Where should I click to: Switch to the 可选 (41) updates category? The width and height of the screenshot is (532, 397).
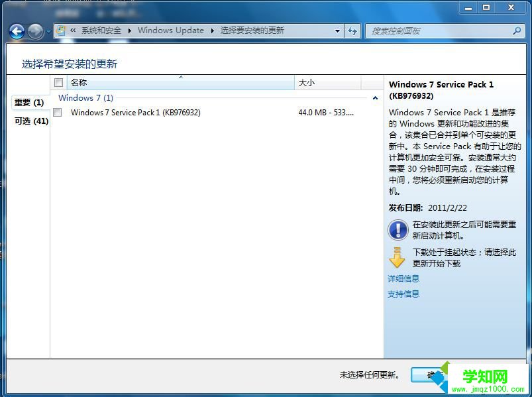[29, 121]
